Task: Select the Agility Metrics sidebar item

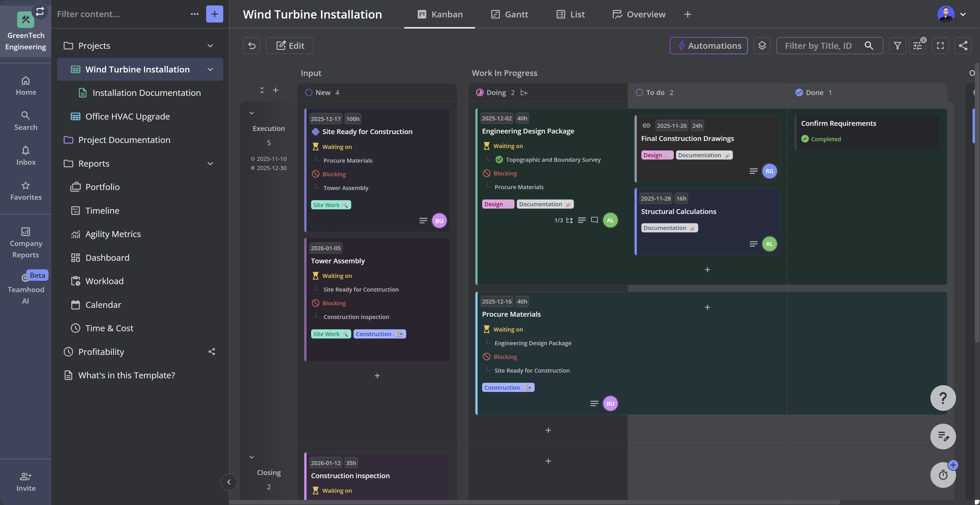Action: point(113,234)
